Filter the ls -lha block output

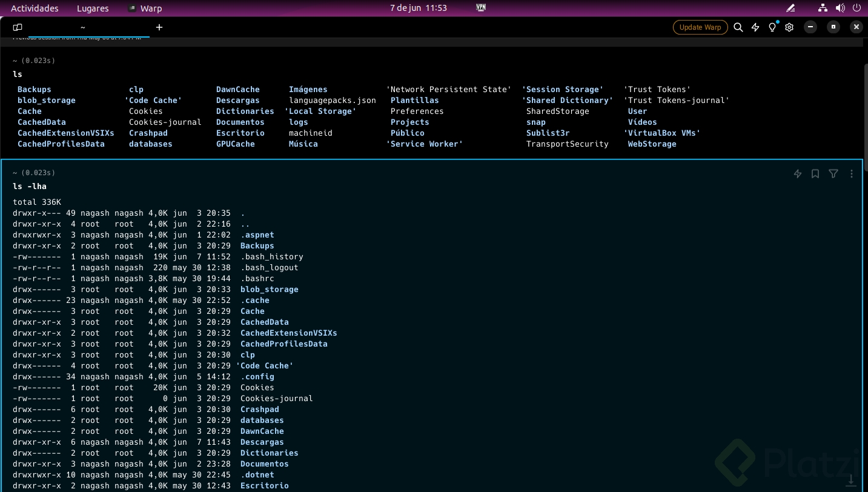point(833,174)
